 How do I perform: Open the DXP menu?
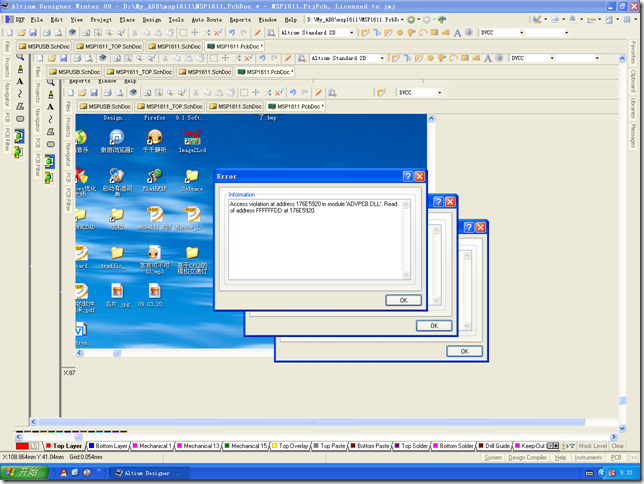(16, 19)
